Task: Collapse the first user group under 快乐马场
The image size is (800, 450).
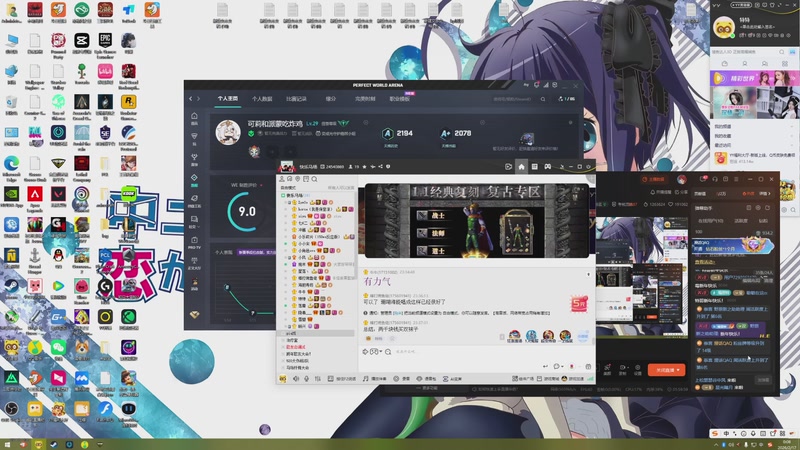Action: pyautogui.click(x=289, y=203)
